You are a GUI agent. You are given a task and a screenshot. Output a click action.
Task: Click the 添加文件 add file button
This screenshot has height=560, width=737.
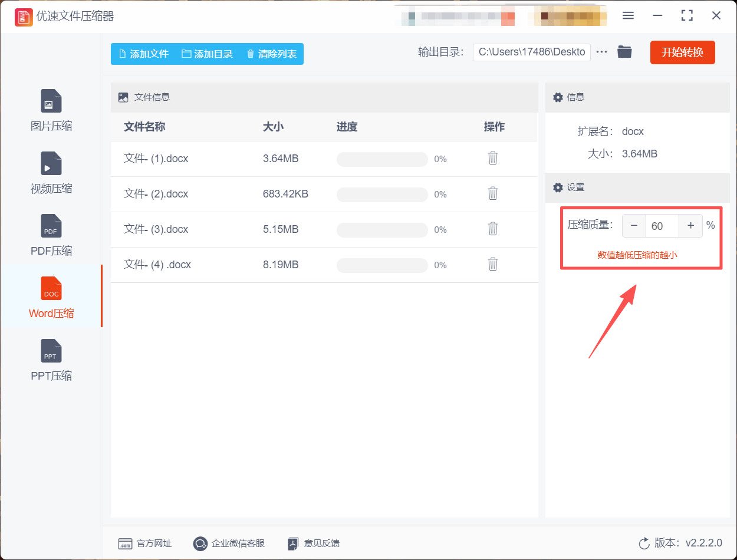coord(144,54)
